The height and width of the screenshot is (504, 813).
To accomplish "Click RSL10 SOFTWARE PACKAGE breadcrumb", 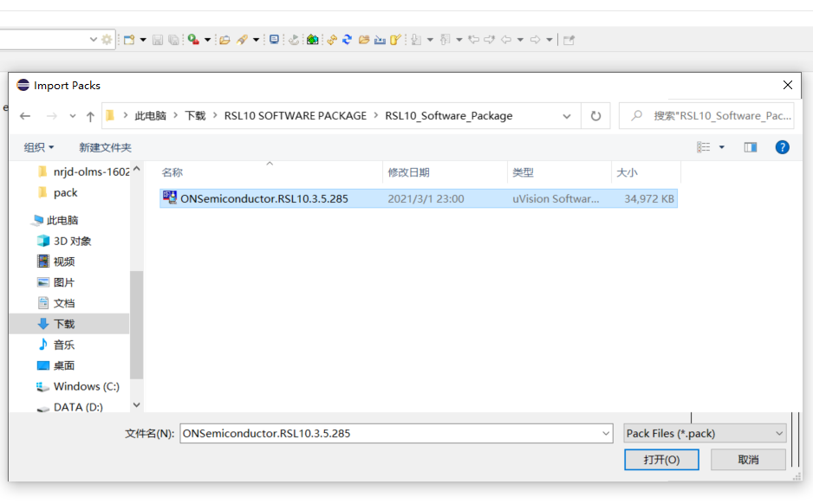I will pyautogui.click(x=295, y=115).
